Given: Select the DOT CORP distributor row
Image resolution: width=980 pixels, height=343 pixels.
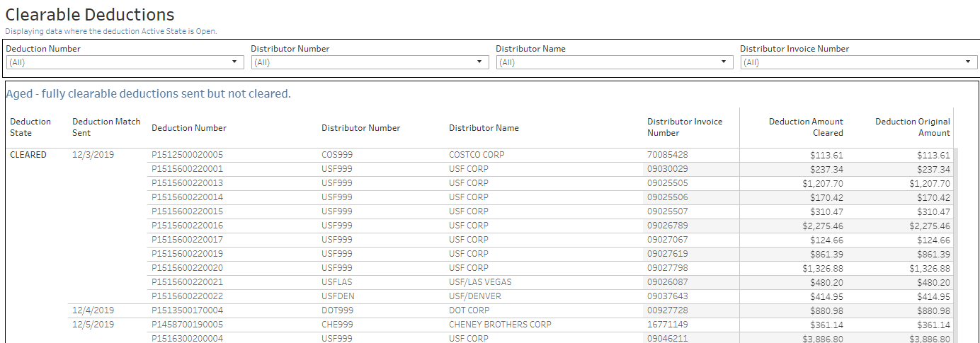Looking at the screenshot, I should [469, 310].
